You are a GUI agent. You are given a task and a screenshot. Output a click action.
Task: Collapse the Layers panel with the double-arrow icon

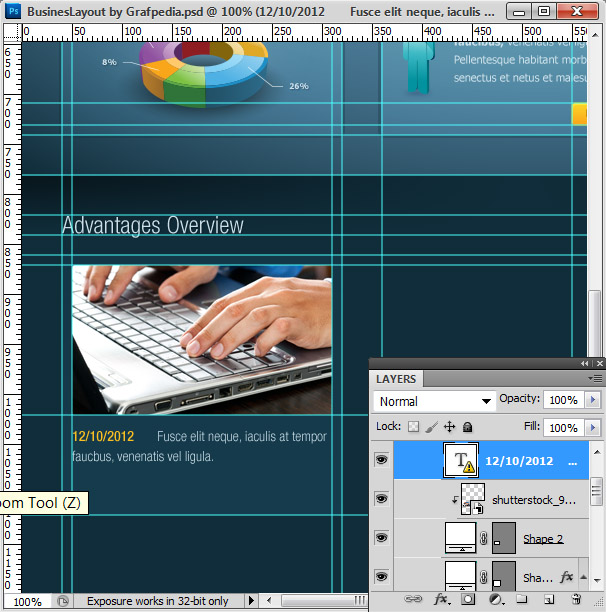[x=584, y=363]
